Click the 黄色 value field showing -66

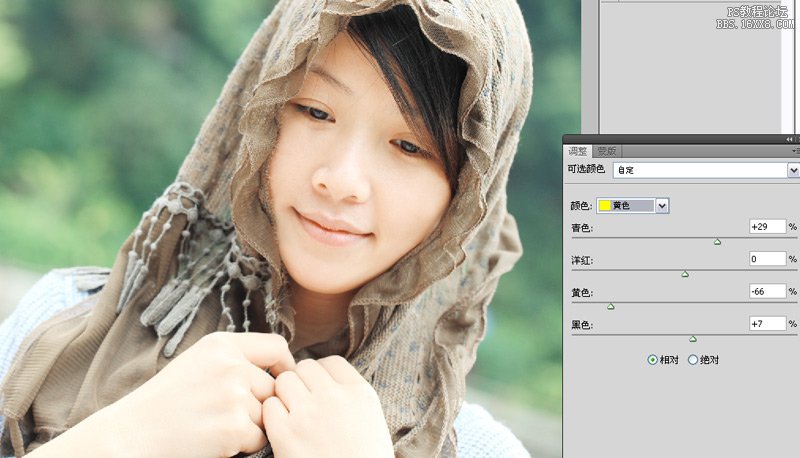pos(767,291)
